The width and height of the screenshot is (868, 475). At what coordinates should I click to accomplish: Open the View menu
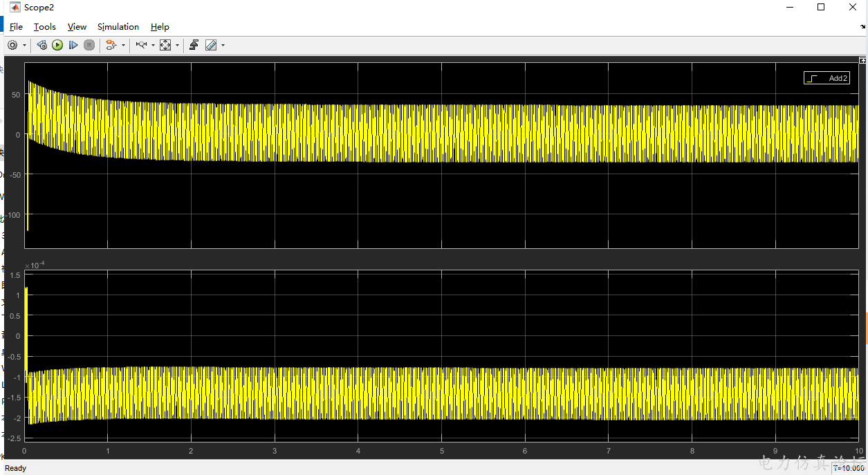tap(77, 27)
